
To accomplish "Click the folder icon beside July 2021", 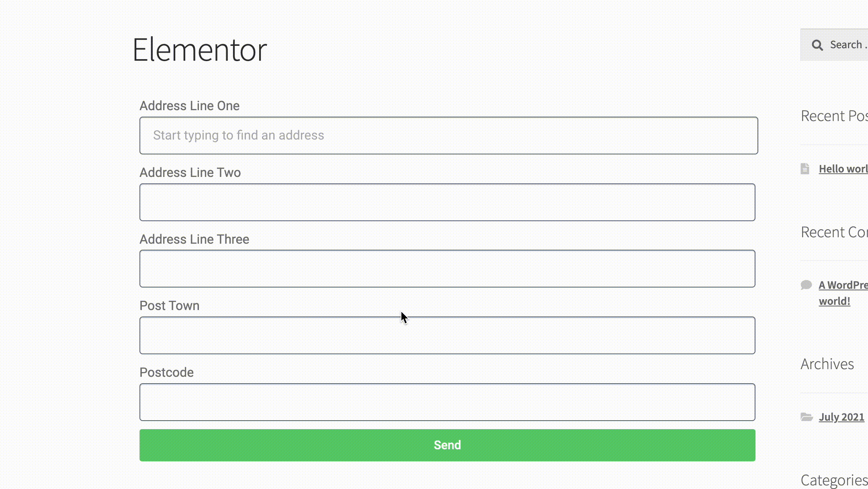I will (x=806, y=417).
